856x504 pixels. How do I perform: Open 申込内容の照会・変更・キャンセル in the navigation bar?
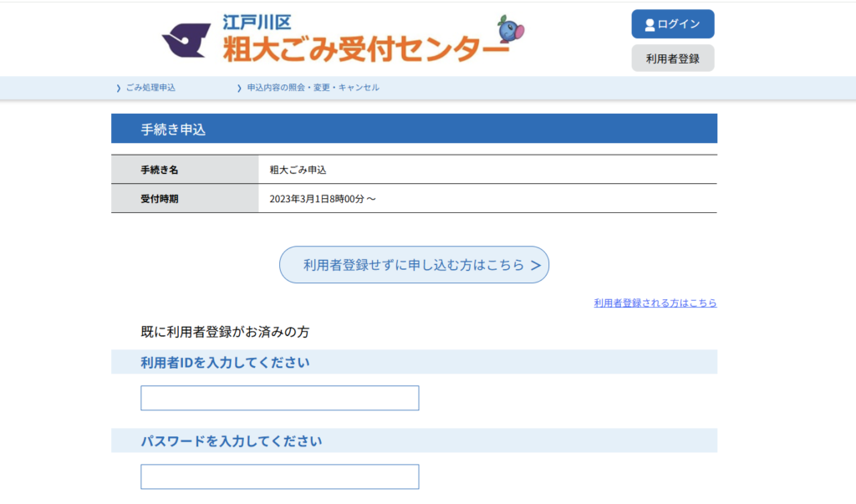[x=313, y=88]
